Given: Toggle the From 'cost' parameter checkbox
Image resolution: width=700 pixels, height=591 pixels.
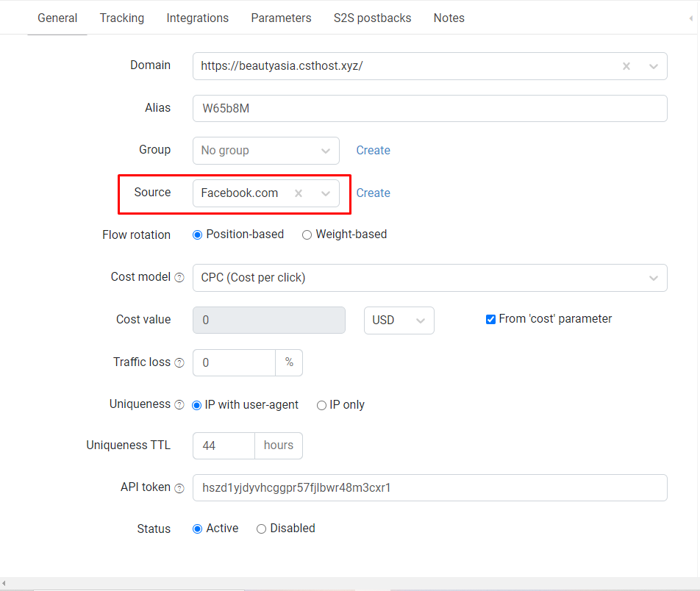Looking at the screenshot, I should pos(490,319).
